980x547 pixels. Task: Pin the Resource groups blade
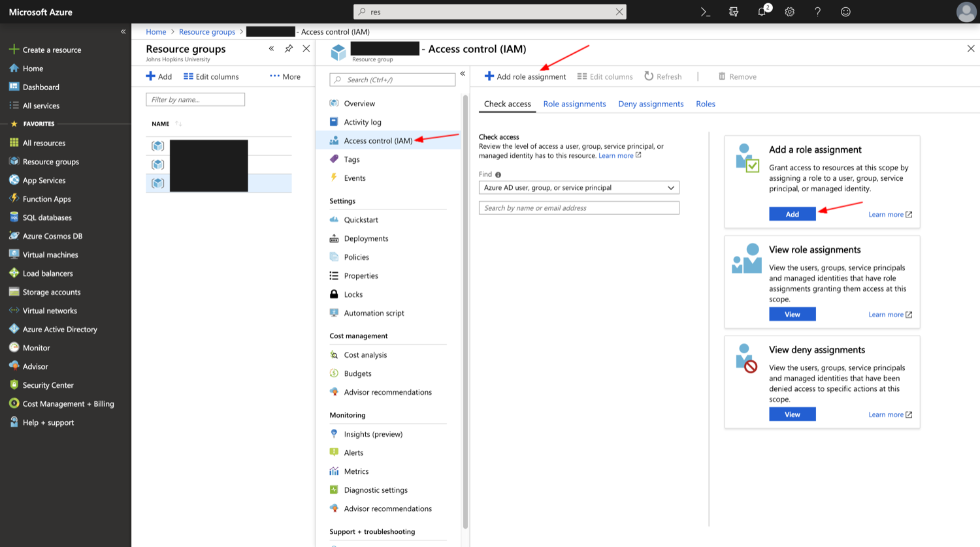(289, 48)
